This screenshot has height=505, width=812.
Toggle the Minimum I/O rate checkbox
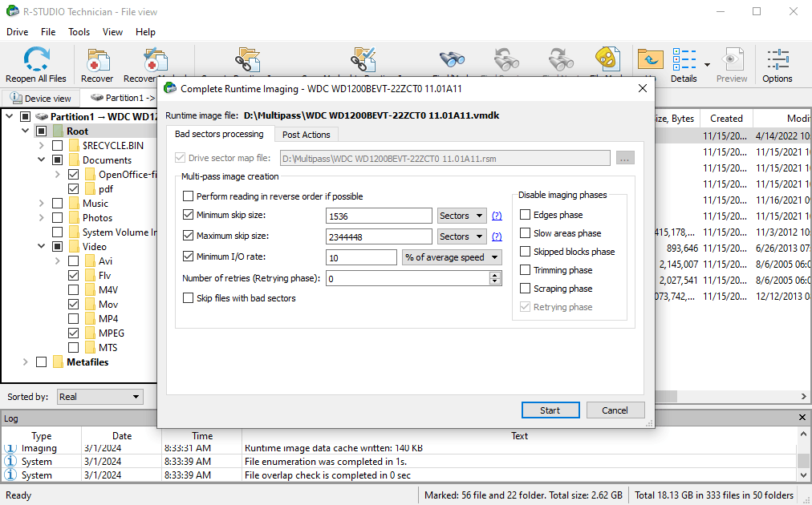pyautogui.click(x=189, y=257)
